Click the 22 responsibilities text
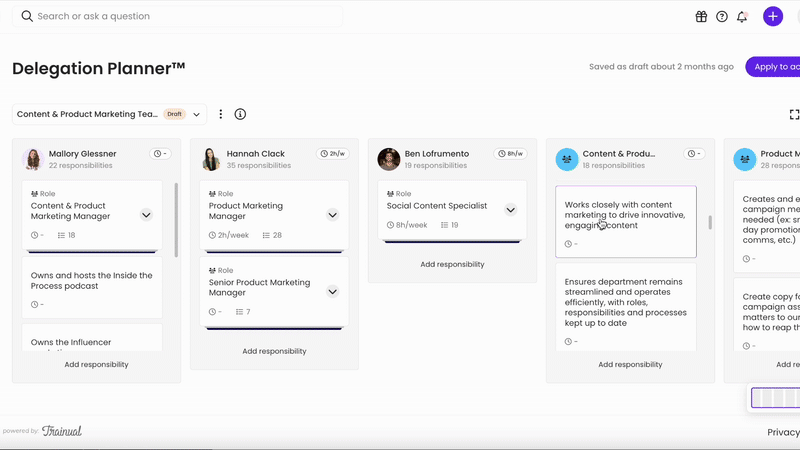 pos(81,165)
